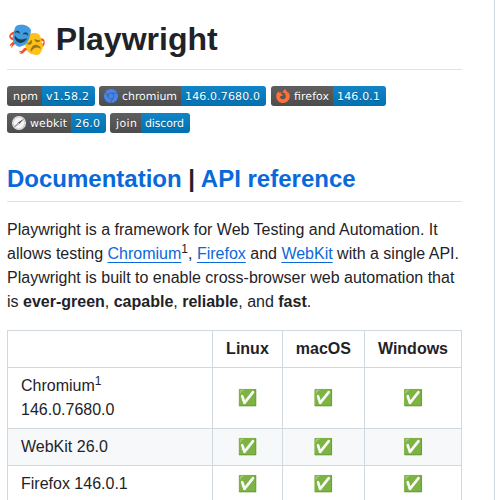Viewport: 500px width, 500px height.
Task: Select the 'Chromium 146.0.7680.0' table cell
Action: click(110, 398)
